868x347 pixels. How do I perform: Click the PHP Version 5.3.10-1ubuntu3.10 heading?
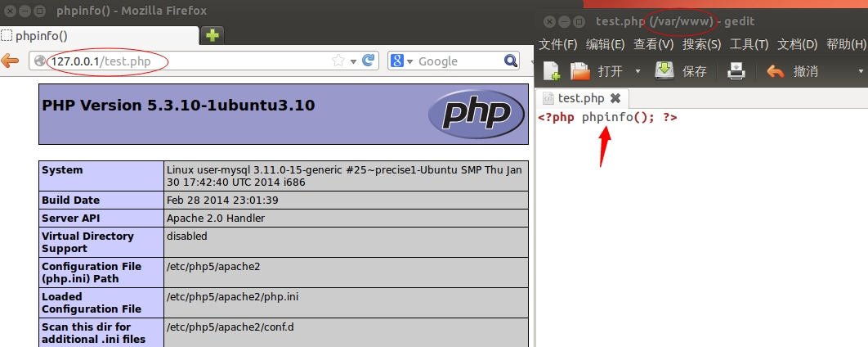[x=178, y=105]
